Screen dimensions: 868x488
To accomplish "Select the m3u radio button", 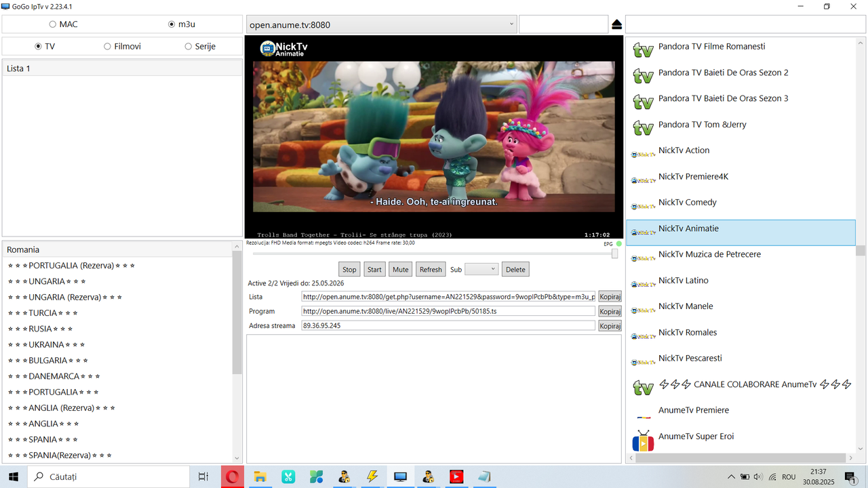I will (x=172, y=24).
